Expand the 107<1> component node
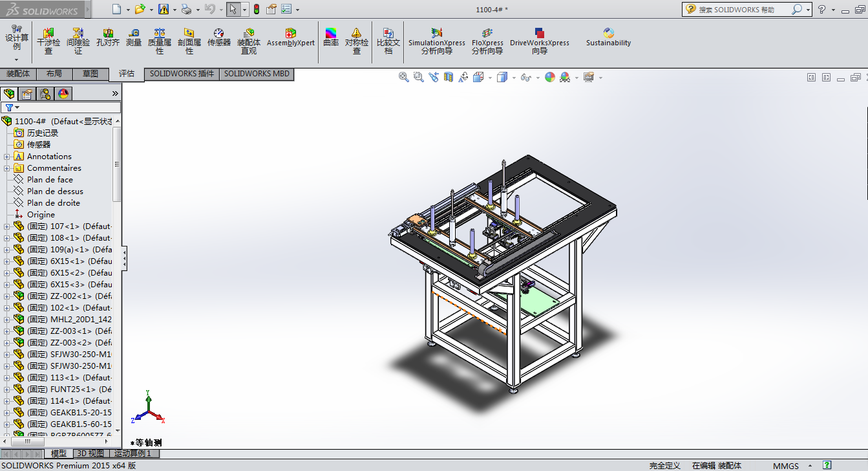 (7, 226)
